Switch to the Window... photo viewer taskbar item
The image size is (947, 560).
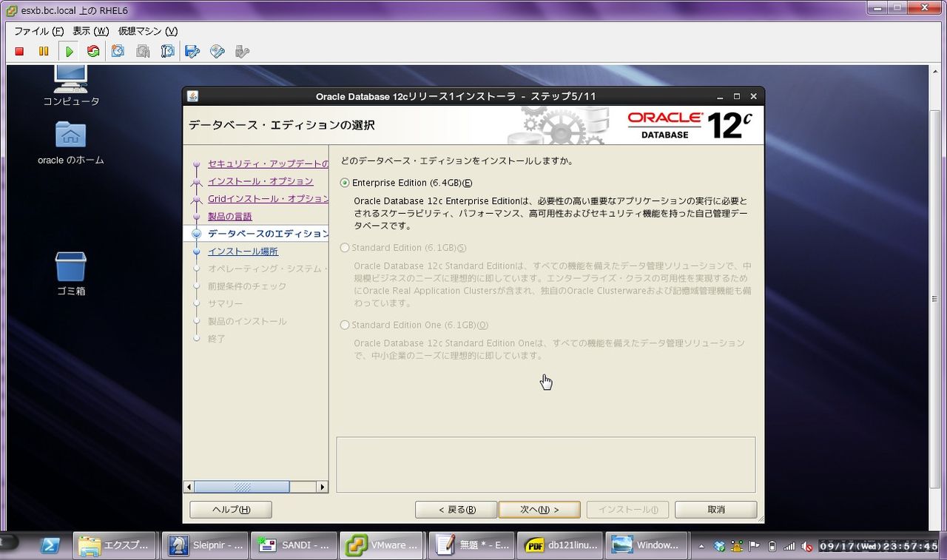[648, 545]
